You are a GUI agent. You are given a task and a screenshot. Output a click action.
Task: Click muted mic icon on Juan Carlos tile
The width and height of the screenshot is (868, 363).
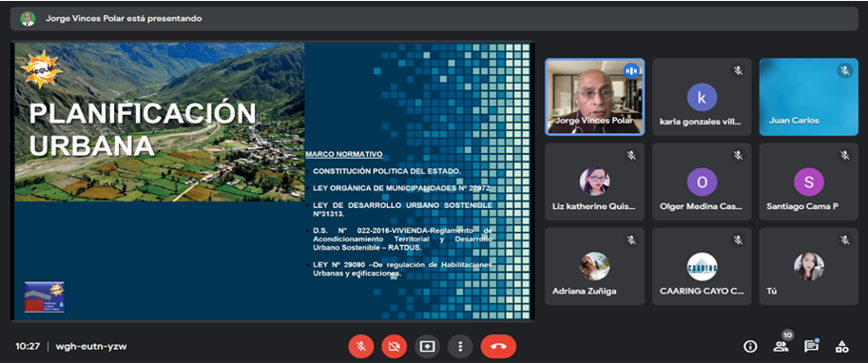(845, 71)
